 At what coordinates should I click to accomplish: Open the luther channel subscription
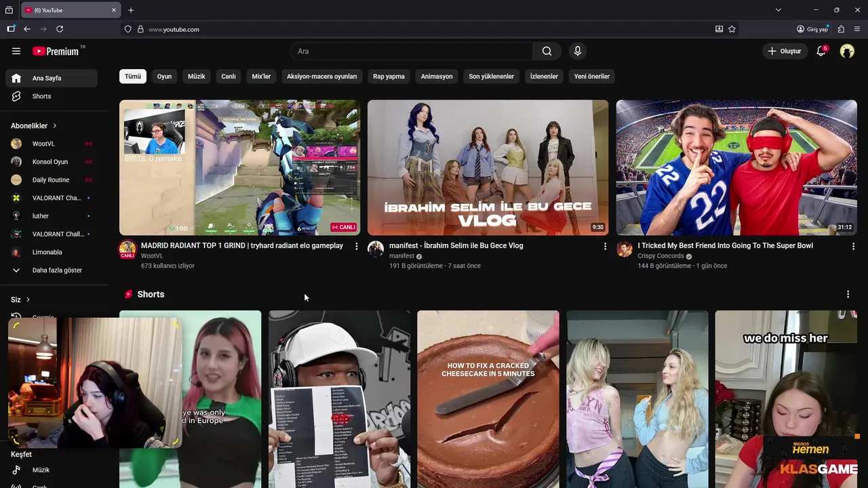(x=52, y=216)
